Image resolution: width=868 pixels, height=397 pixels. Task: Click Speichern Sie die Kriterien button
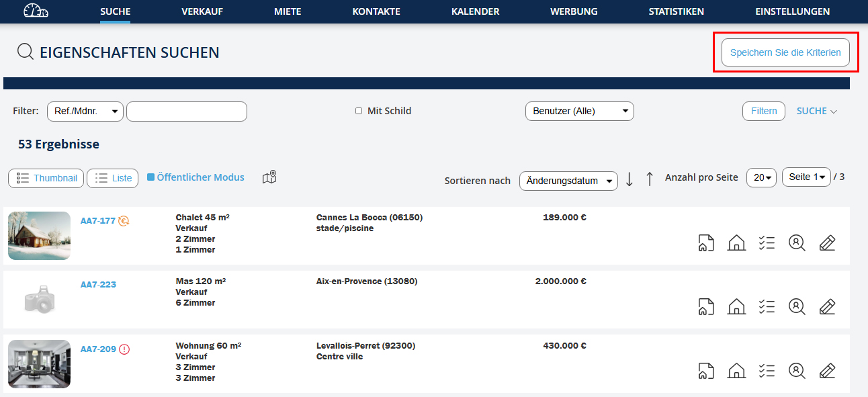click(785, 52)
